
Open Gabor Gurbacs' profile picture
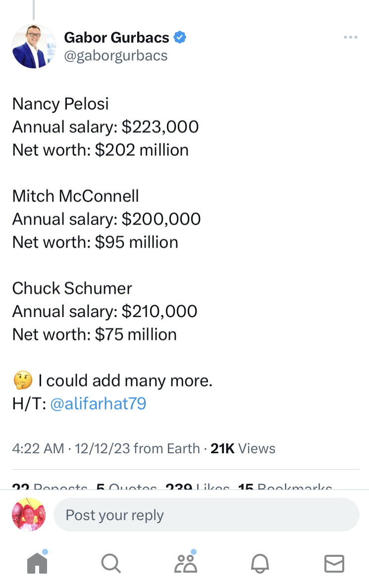tap(34, 46)
